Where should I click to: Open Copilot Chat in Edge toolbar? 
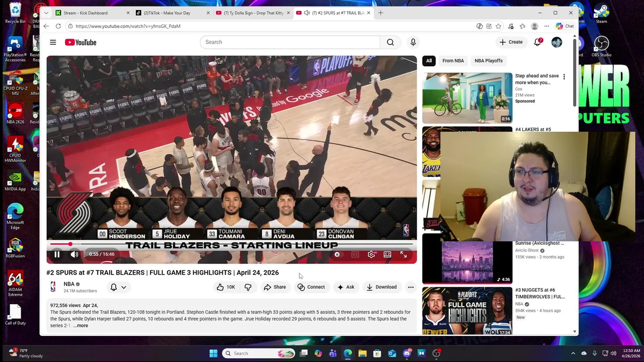click(x=565, y=26)
